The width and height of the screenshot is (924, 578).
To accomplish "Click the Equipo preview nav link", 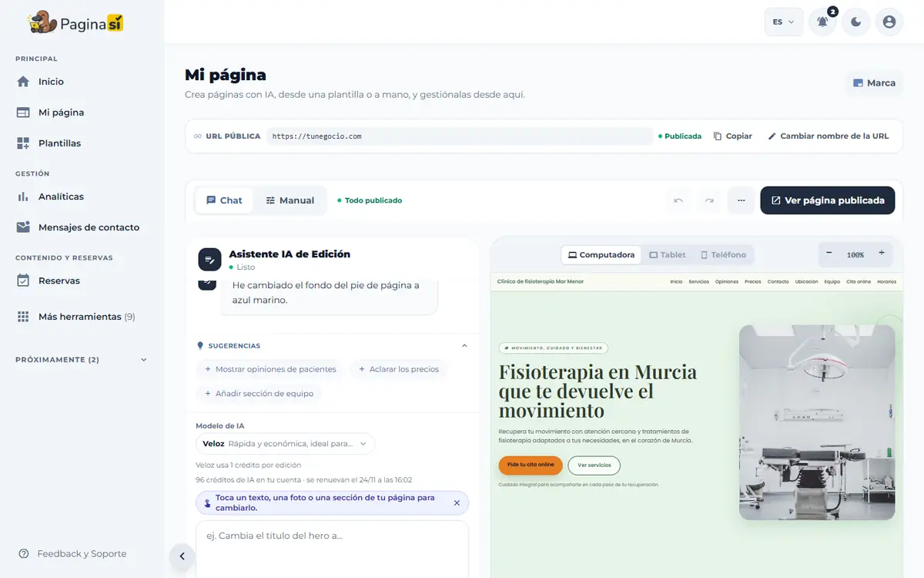I will [832, 282].
